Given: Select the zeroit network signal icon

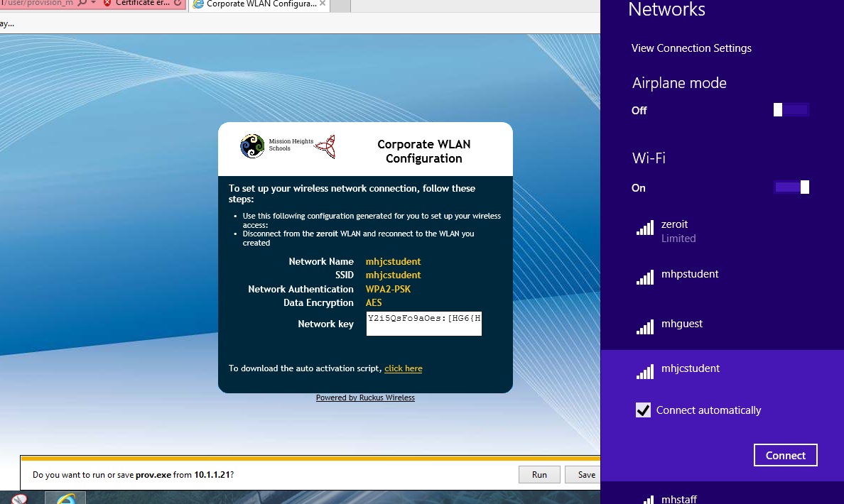Looking at the screenshot, I should pyautogui.click(x=644, y=229).
